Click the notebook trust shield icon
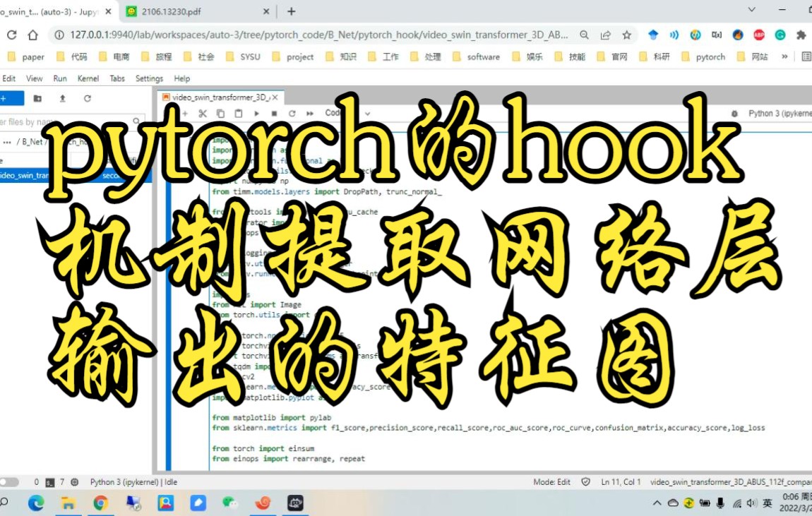This screenshot has width=812, height=516. [x=585, y=482]
